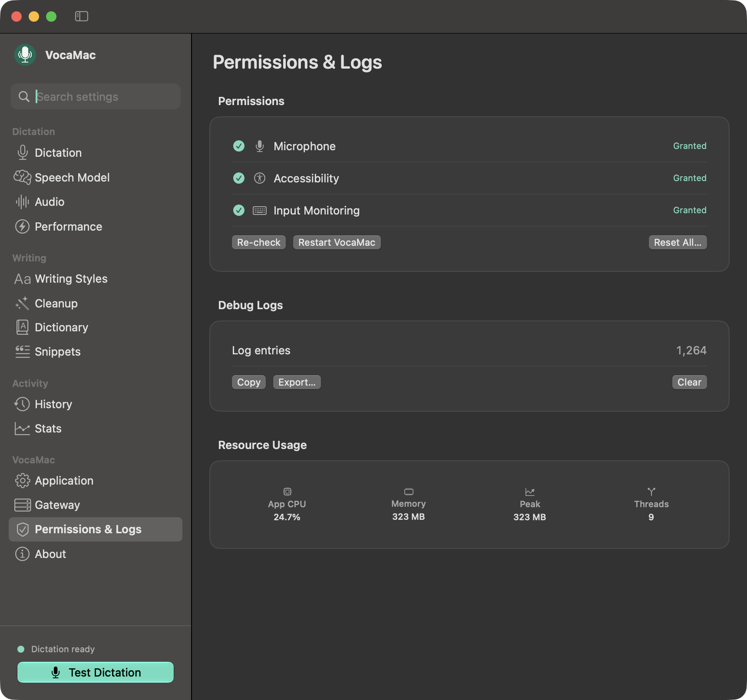Click the Restart VocaMac button
Viewport: 747px width, 700px height.
tap(337, 242)
